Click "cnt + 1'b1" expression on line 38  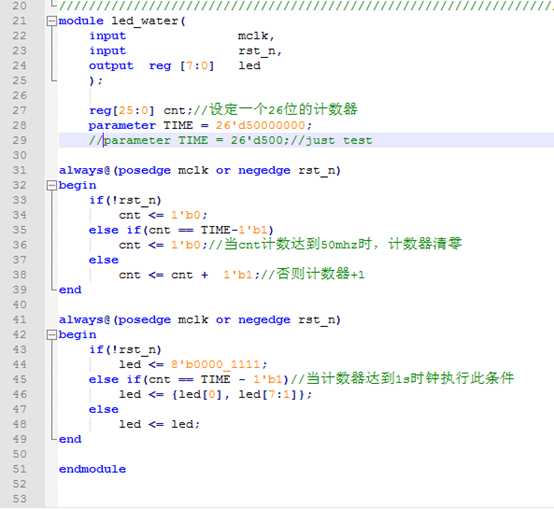point(212,275)
